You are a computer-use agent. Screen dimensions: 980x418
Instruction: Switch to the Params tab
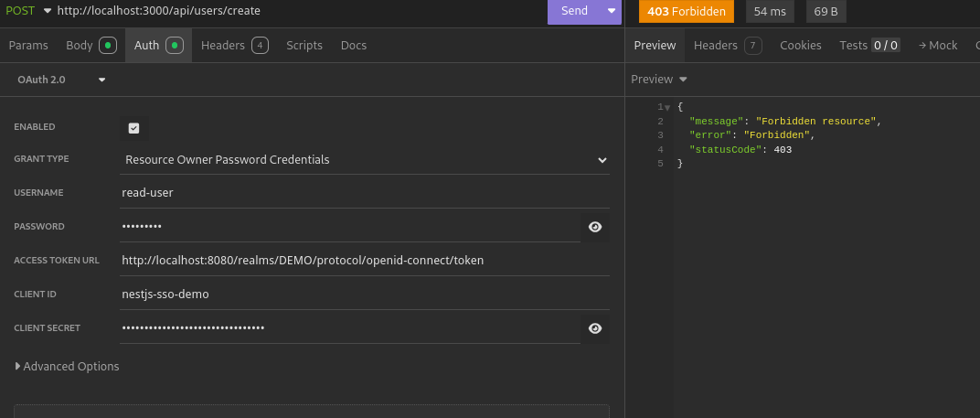point(28,45)
